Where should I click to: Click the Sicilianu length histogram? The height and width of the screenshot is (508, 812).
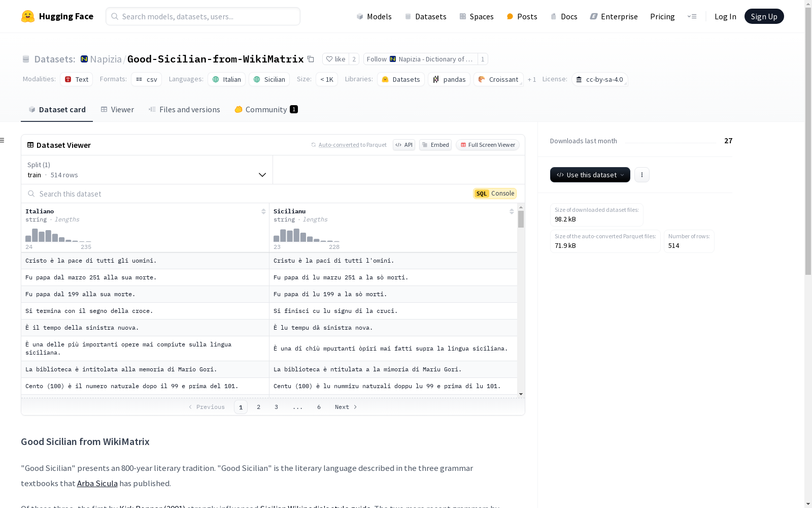[x=307, y=235]
